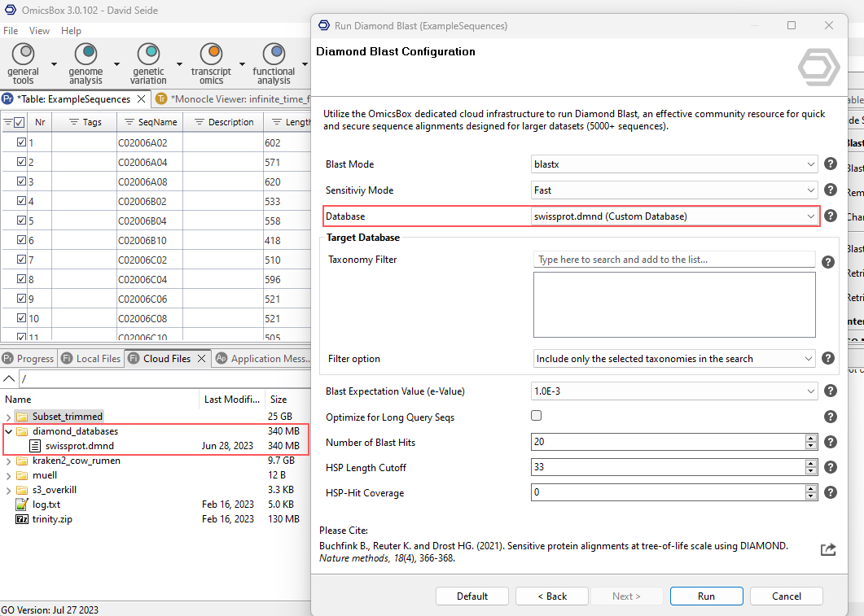The image size is (864, 616).
Task: Uncheck row 1 sequence C02006A02
Action: click(21, 142)
